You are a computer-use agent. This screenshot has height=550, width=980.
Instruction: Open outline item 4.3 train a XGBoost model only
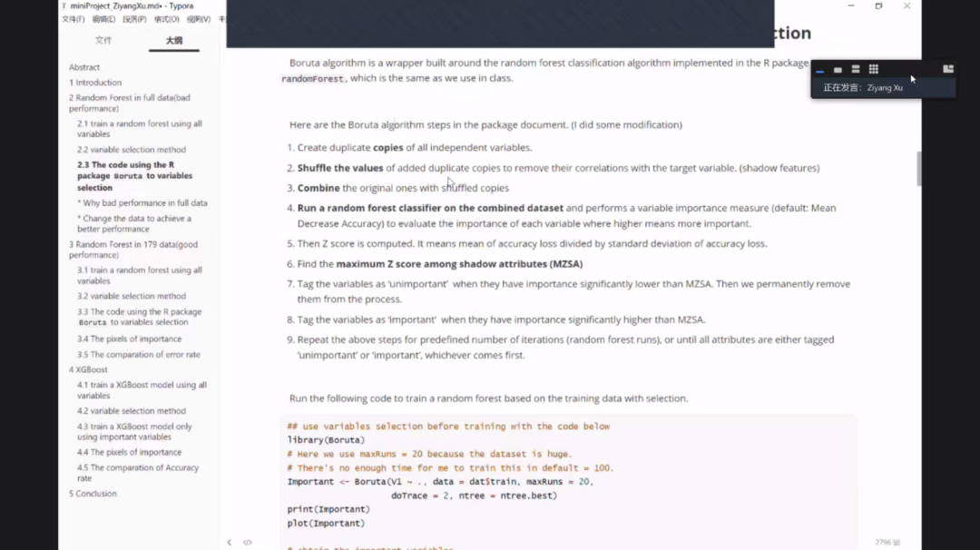[134, 431]
